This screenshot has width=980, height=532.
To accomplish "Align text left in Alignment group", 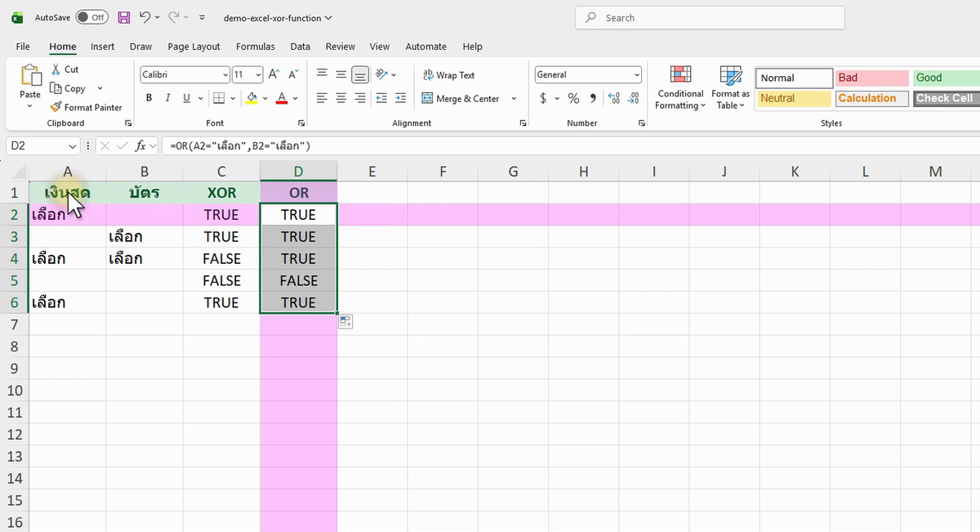I will click(x=322, y=98).
